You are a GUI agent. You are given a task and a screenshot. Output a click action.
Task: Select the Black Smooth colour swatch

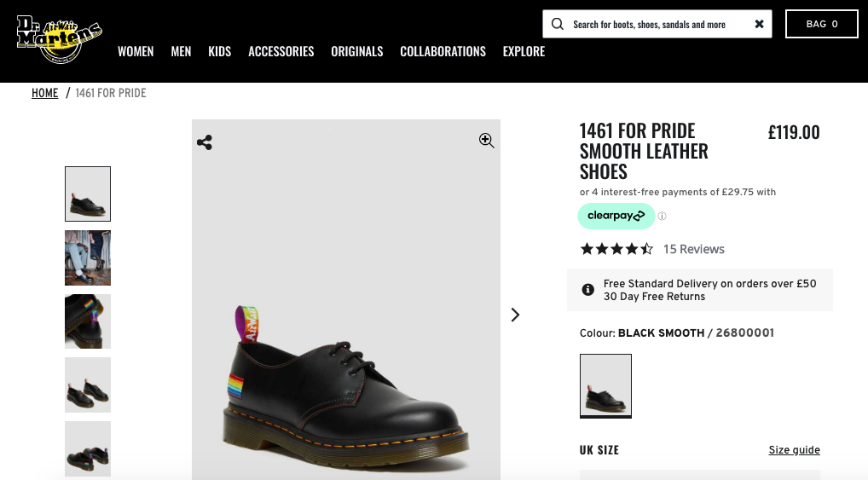pos(605,385)
